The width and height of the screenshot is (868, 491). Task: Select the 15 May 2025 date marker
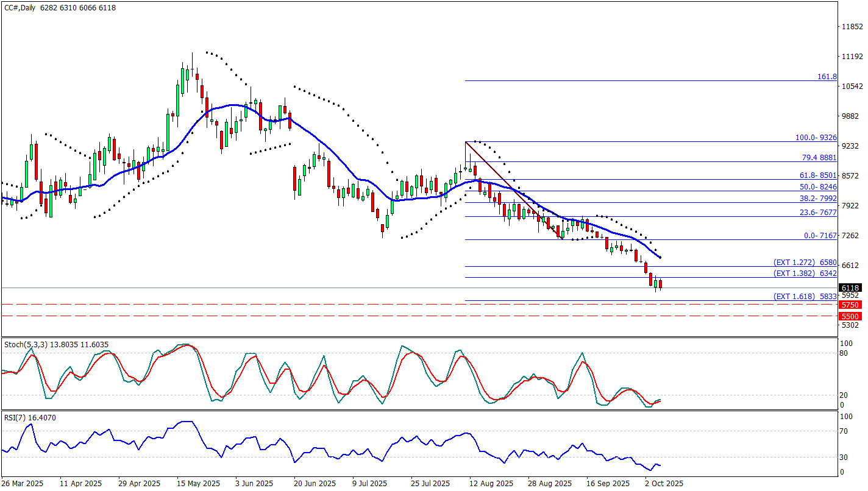pyautogui.click(x=198, y=483)
